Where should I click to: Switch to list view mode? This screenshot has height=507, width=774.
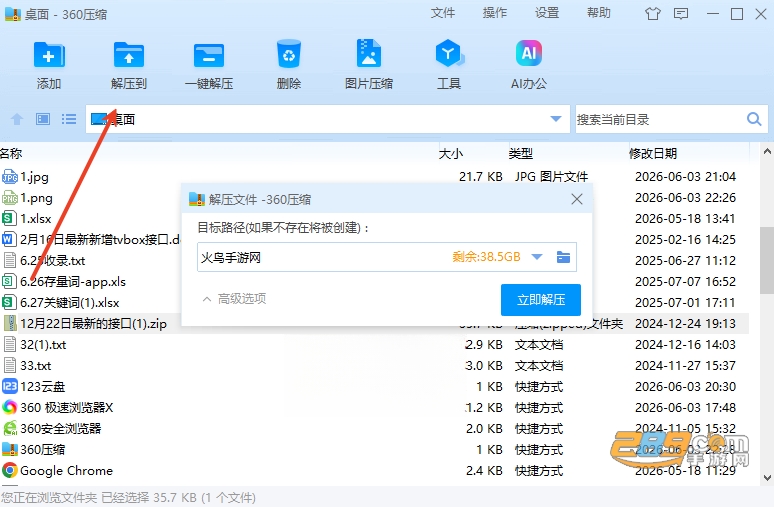pos(69,119)
